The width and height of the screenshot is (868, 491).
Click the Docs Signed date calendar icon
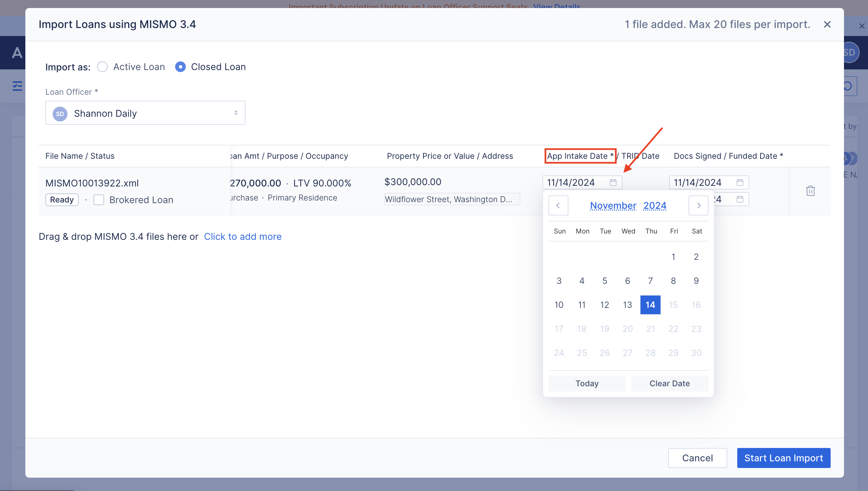pos(740,182)
